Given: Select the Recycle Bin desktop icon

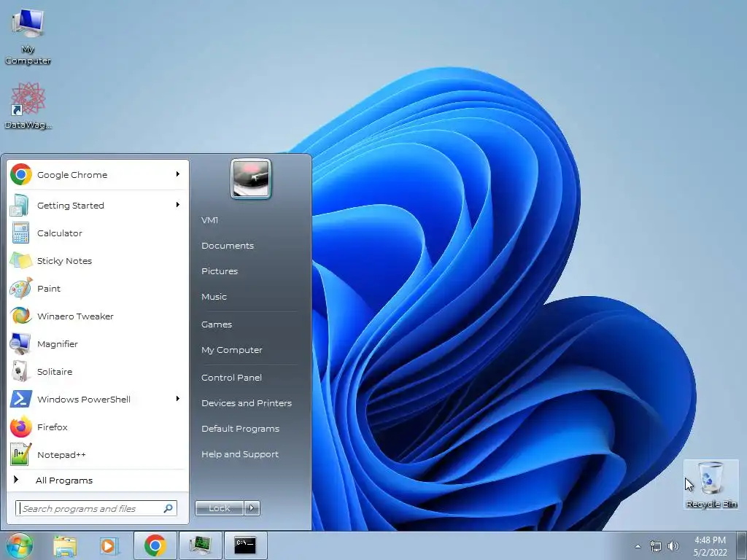Looking at the screenshot, I should coord(711,484).
